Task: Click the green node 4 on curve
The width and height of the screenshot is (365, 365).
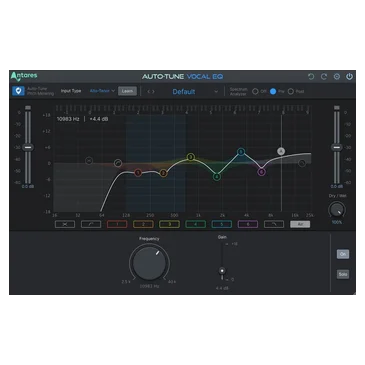Action: point(217,176)
